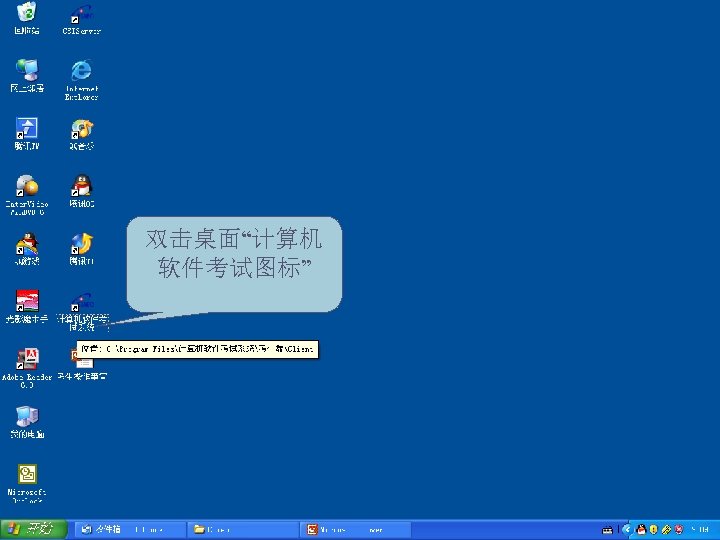
Task: Click the QQ penguin tray icon
Action: 641,529
